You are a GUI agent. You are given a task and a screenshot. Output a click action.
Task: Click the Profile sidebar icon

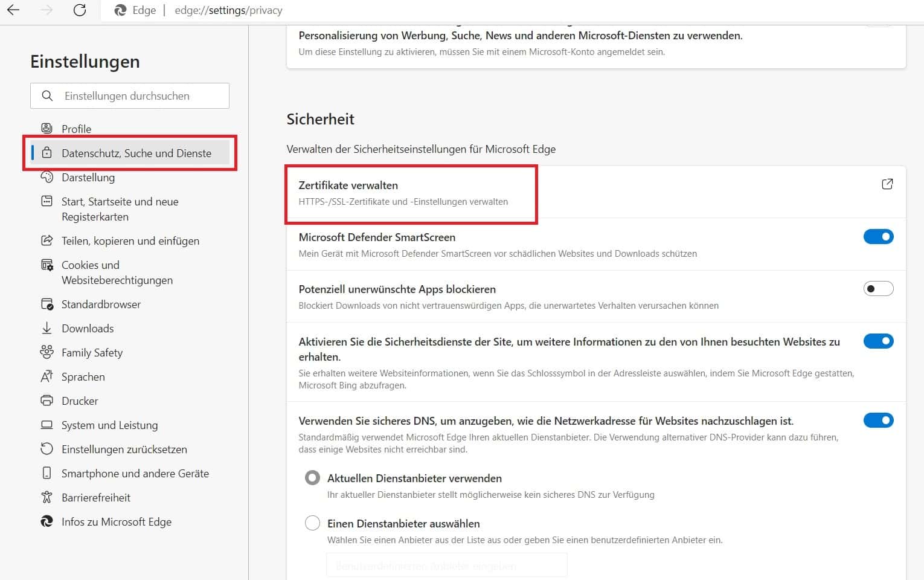click(47, 128)
